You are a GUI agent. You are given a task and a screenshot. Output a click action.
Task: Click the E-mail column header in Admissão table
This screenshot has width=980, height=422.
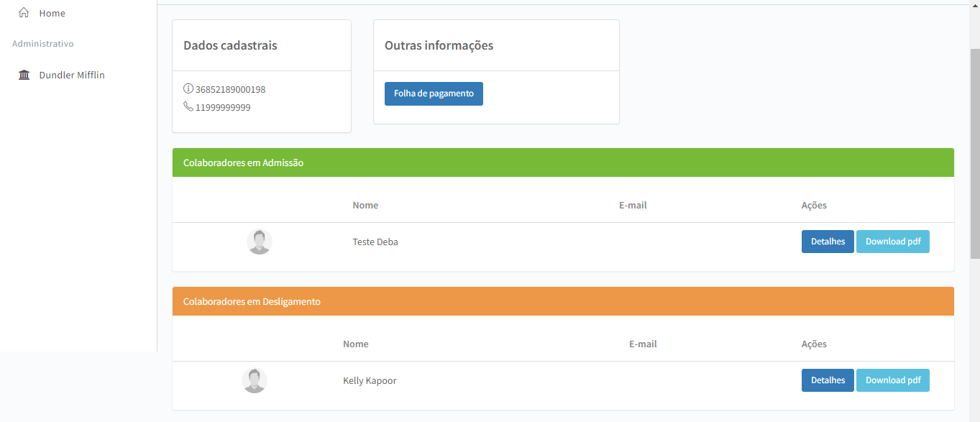click(633, 206)
